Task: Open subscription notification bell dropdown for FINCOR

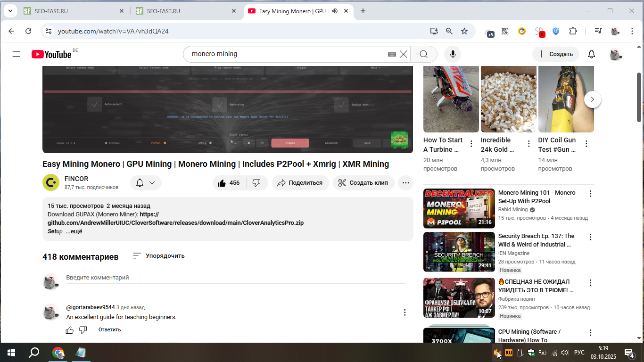Action: pyautogui.click(x=146, y=183)
